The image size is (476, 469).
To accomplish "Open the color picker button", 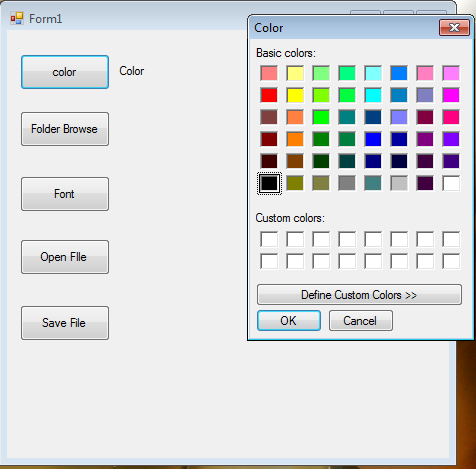I will 65,72.
